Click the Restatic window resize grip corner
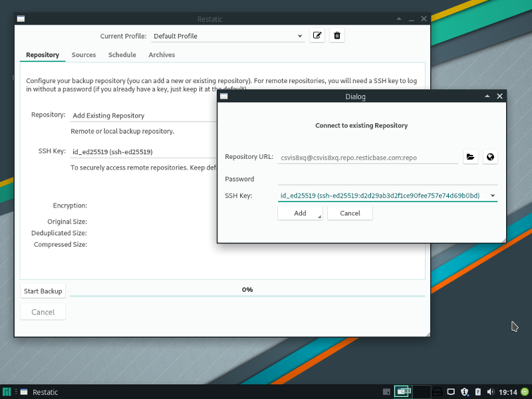This screenshot has width=532, height=399. pyautogui.click(x=428, y=334)
